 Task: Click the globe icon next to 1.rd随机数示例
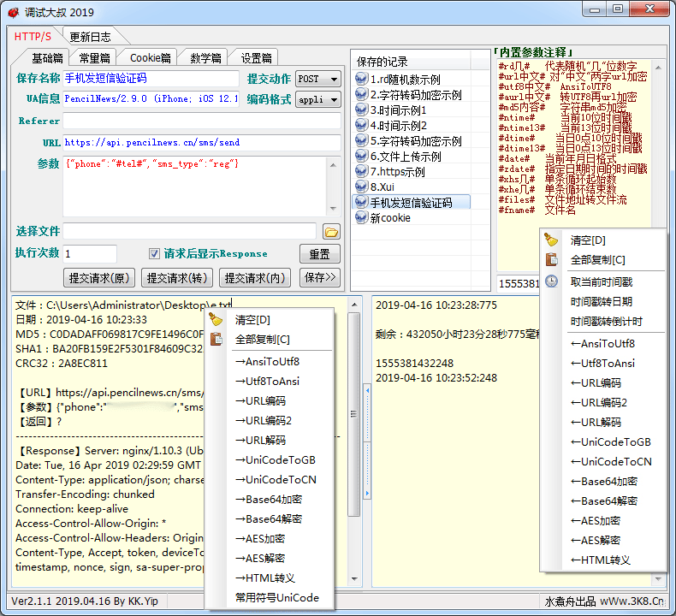[361, 80]
